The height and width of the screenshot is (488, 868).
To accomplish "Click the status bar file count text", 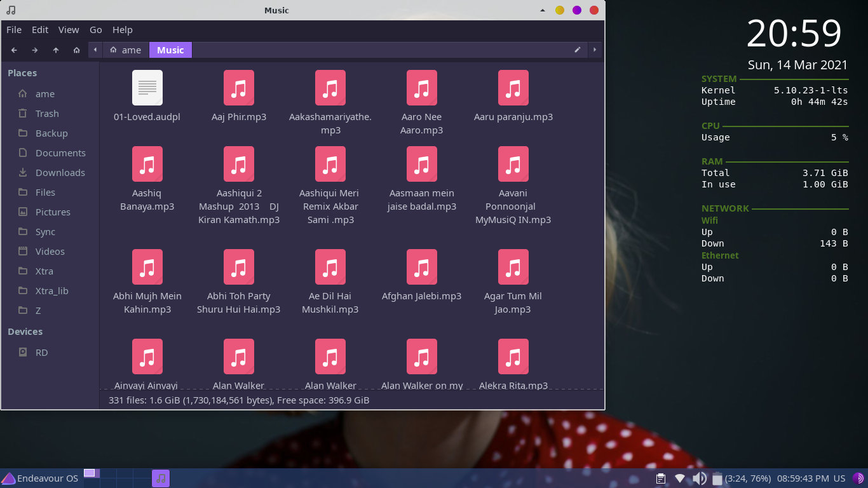I will [239, 400].
